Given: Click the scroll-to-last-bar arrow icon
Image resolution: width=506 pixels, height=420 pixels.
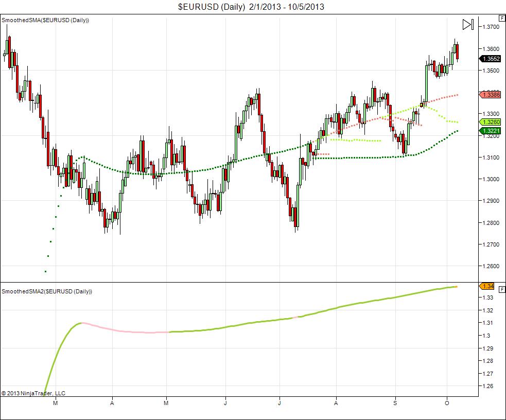Looking at the screenshot, I should [468, 25].
